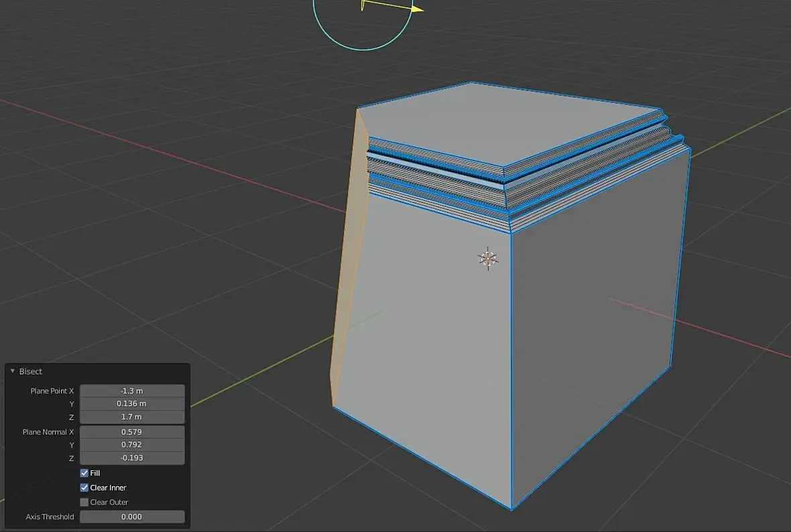Uncheck the Clear Inner checkbox
Viewport: 791px width, 532px height.
[84, 488]
